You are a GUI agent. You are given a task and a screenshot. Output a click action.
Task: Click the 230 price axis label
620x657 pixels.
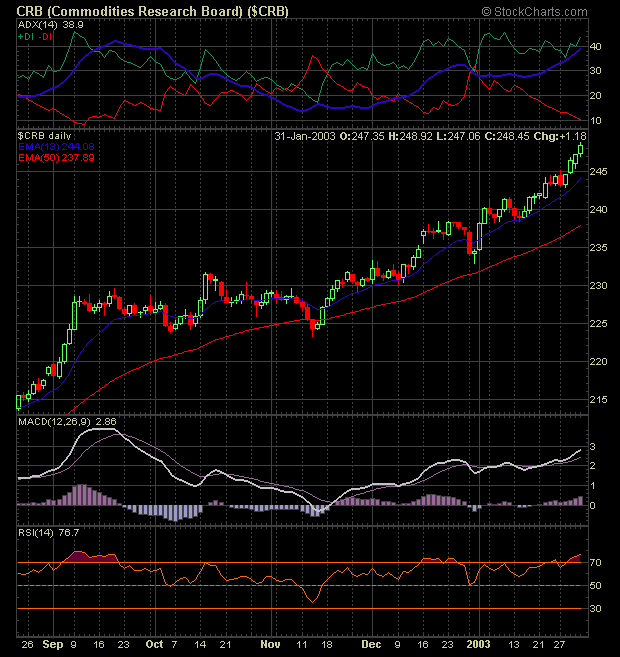click(x=598, y=285)
